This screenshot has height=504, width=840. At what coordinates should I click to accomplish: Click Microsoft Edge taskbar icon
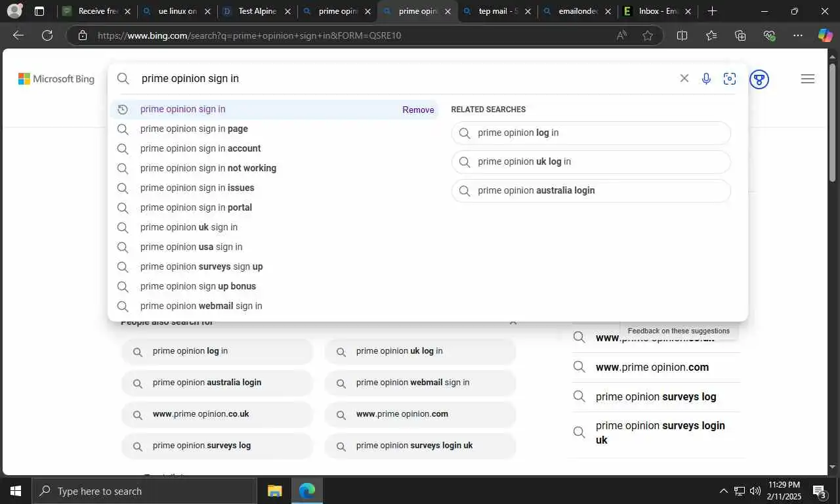pos(306,491)
